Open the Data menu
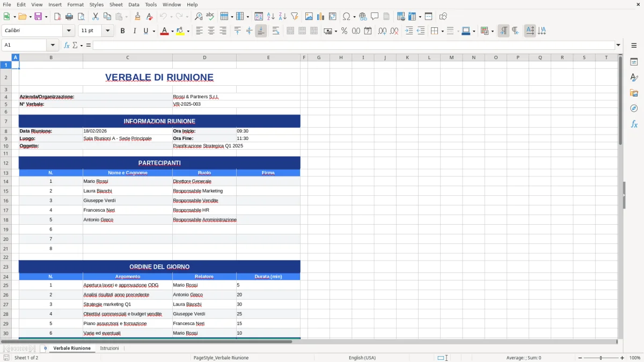Viewport: 644px width, 362px height. (134, 4)
